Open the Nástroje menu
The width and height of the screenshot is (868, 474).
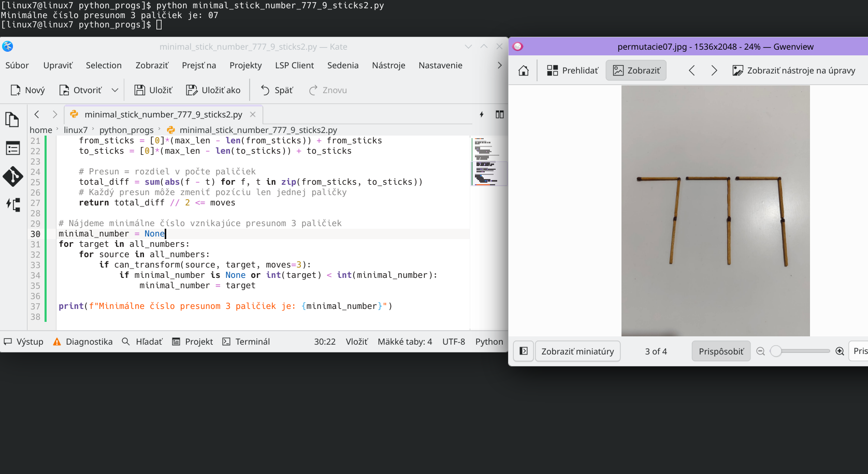(388, 65)
